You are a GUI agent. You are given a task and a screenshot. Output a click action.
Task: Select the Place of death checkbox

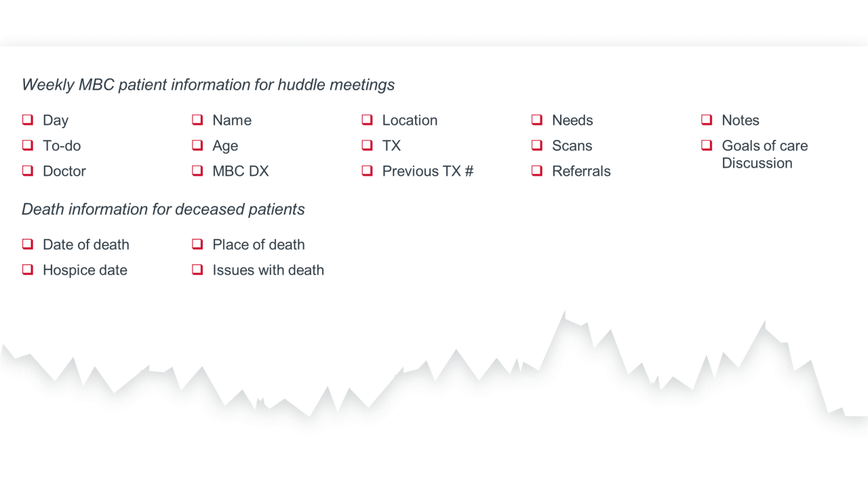pos(197,244)
